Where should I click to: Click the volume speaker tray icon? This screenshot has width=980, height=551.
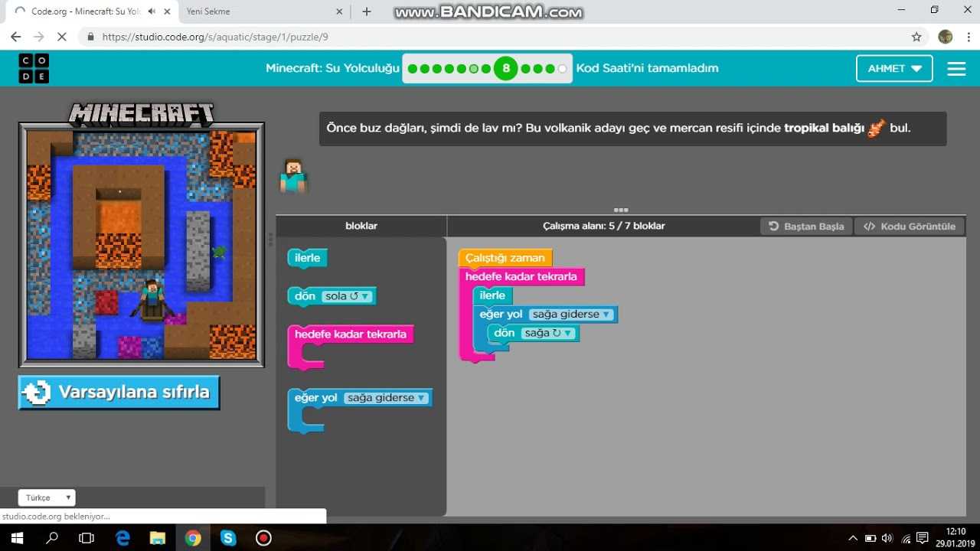coord(887,538)
